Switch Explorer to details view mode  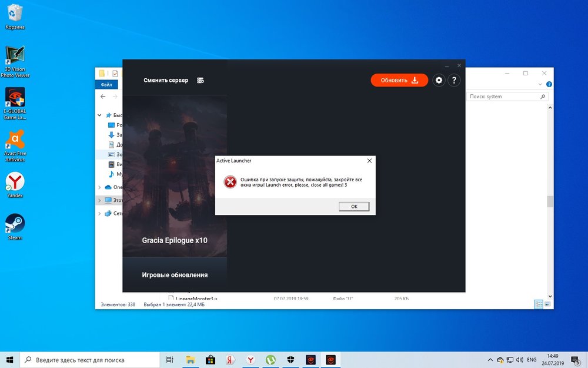pos(539,304)
